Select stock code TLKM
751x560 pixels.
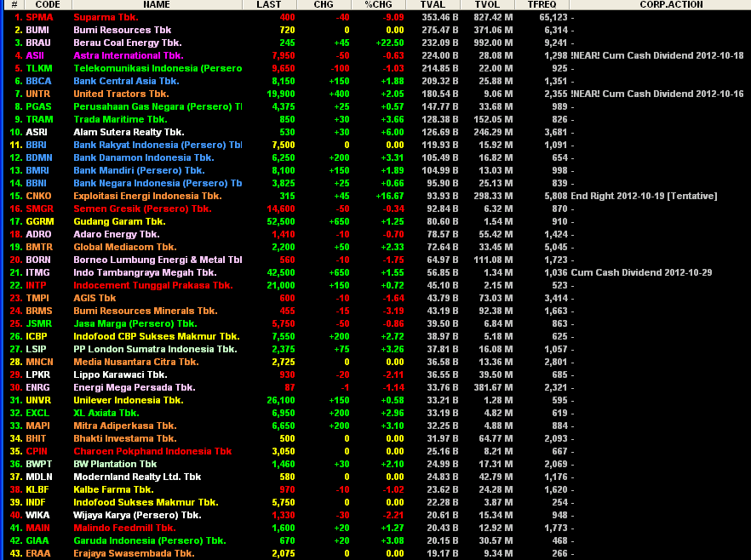39,68
